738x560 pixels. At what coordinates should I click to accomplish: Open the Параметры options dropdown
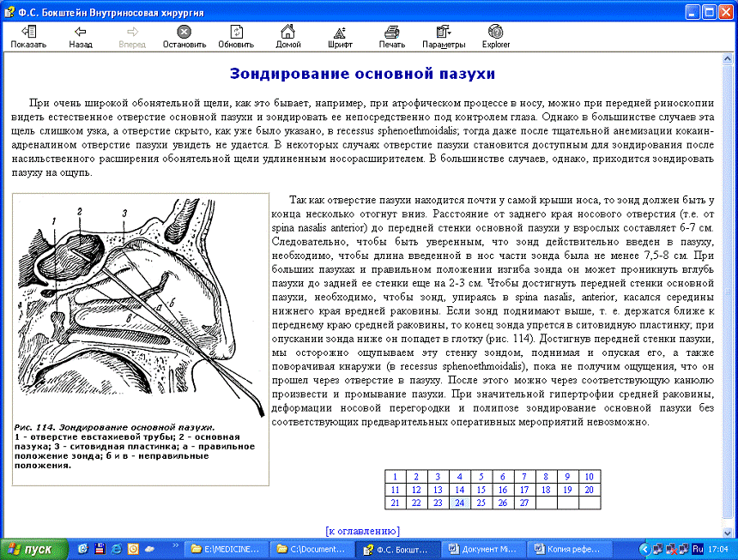444,36
